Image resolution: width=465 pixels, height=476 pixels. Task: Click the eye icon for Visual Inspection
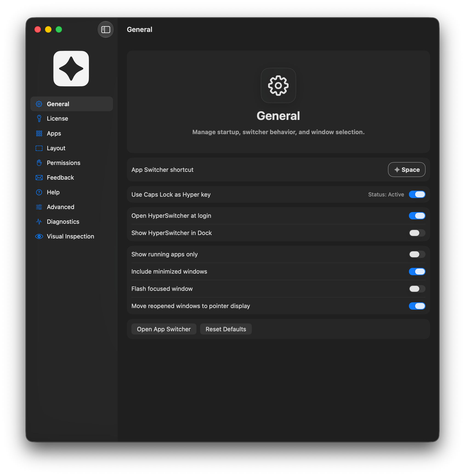(39, 236)
